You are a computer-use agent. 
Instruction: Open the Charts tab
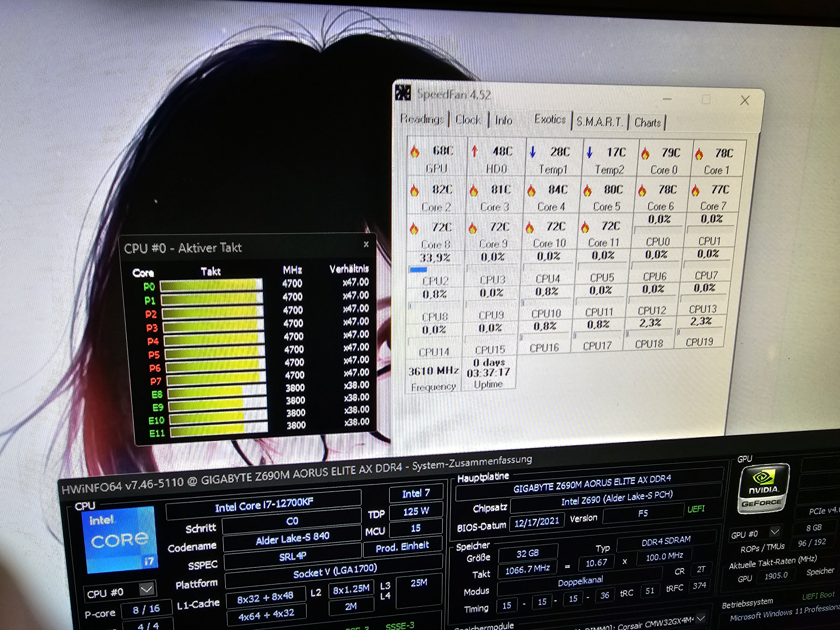pyautogui.click(x=647, y=123)
